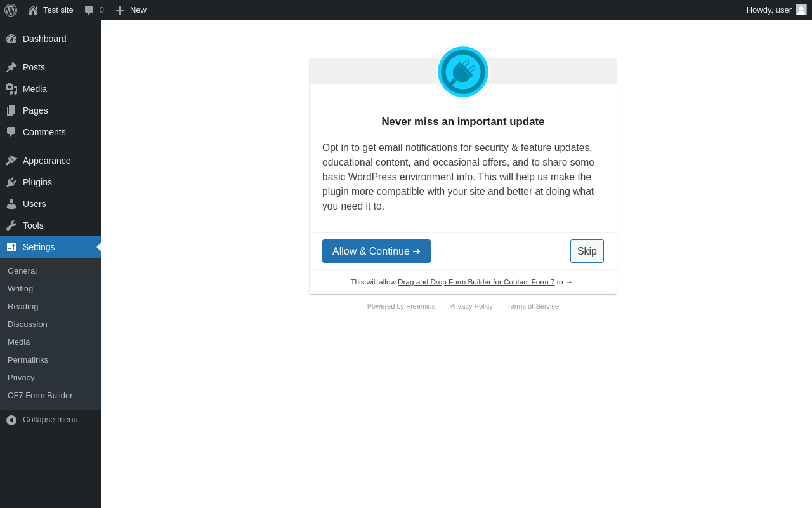The width and height of the screenshot is (812, 508).
Task: Click the blue plugin logo in the opt-in card
Action: (x=463, y=72)
